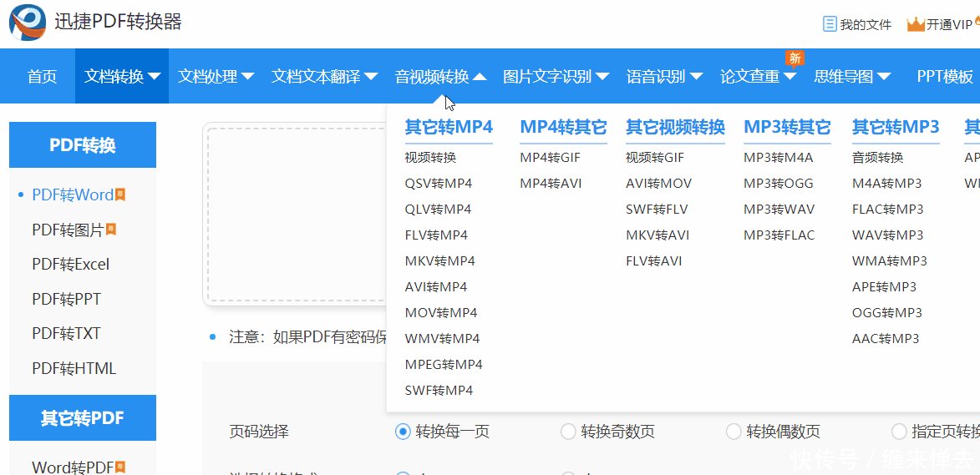Click the VIP badge beside PDF转图片
This screenshot has height=475, width=980.
point(111,230)
